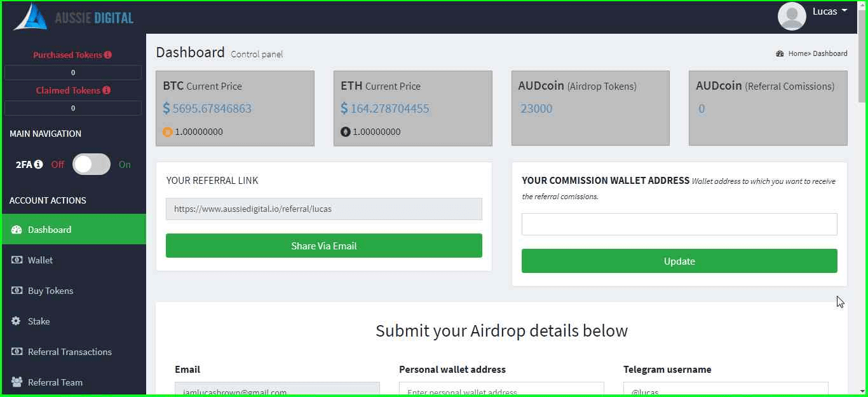Click the Referral Team people icon

click(17, 382)
